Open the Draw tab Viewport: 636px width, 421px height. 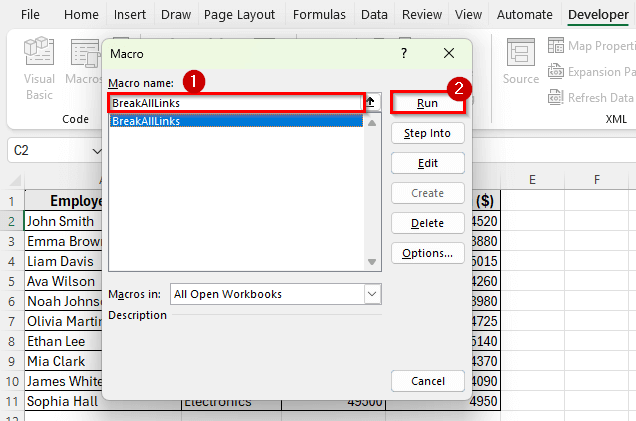pos(176,15)
